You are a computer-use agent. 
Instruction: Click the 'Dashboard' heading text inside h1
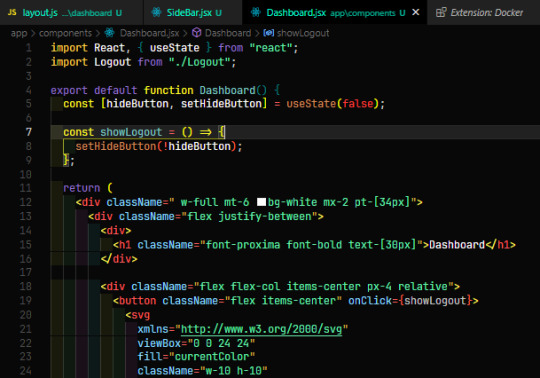pos(457,245)
